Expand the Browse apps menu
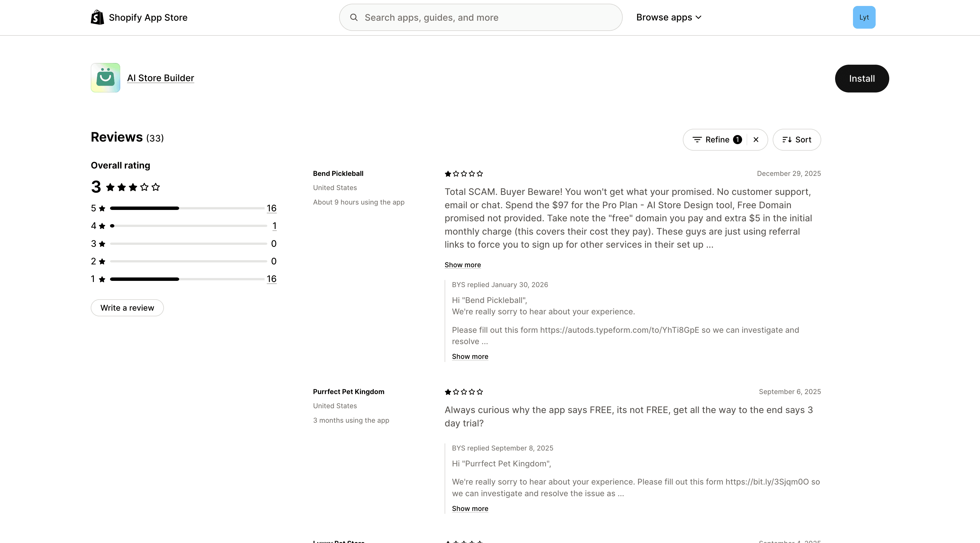The width and height of the screenshot is (980, 543). coord(668,18)
